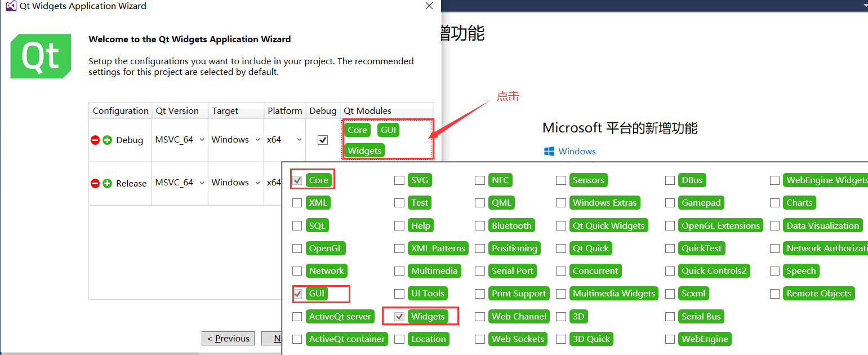Viewport: 868px width, 355px height.
Task: Click the green GUI badge for the Debug configuration
Action: (x=388, y=130)
